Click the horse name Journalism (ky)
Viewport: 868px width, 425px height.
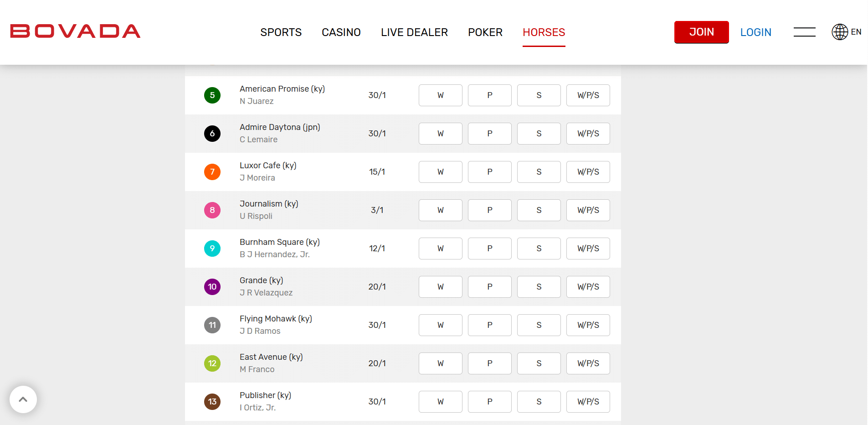click(x=269, y=204)
